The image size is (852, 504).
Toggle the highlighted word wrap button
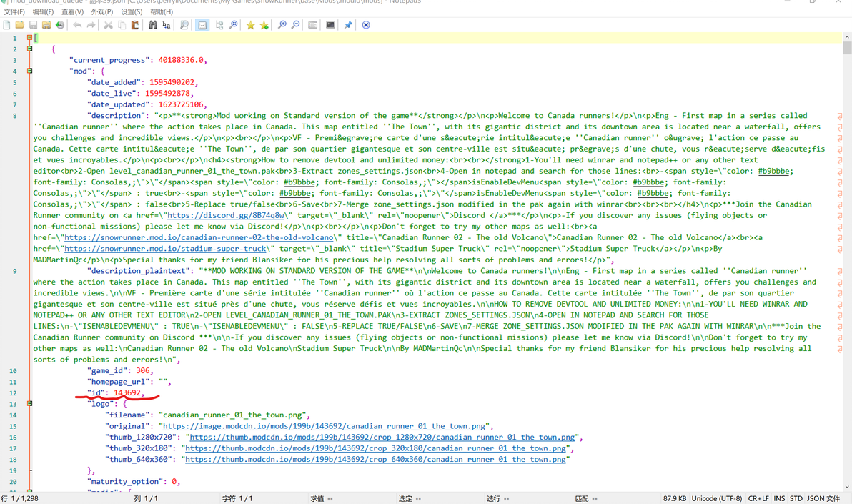click(202, 25)
